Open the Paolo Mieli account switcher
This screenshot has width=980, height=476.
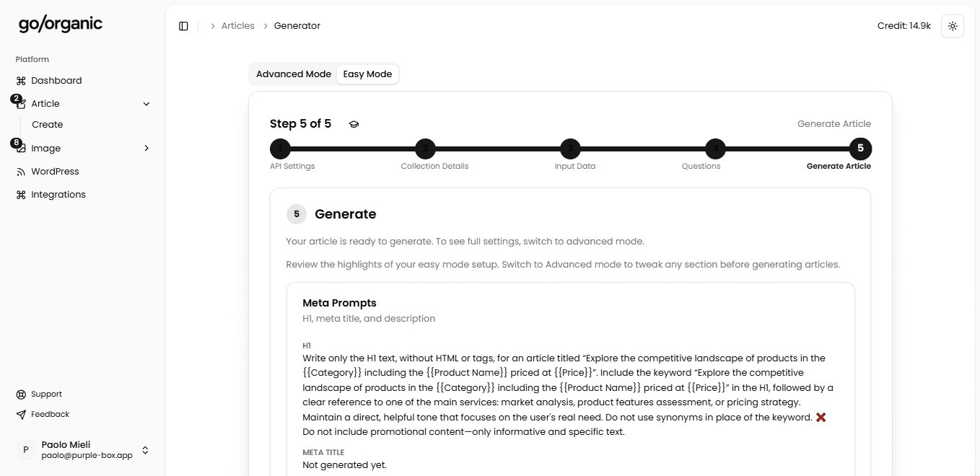(145, 450)
